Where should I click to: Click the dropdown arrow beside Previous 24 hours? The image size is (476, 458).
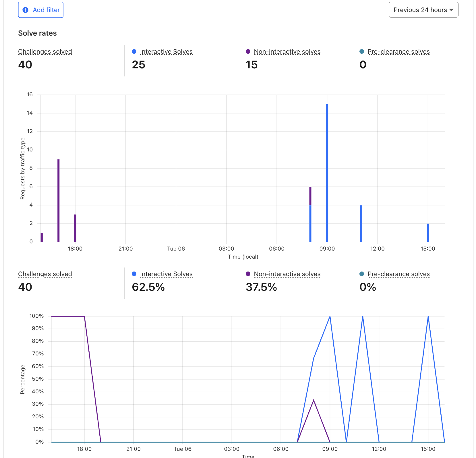click(x=451, y=10)
